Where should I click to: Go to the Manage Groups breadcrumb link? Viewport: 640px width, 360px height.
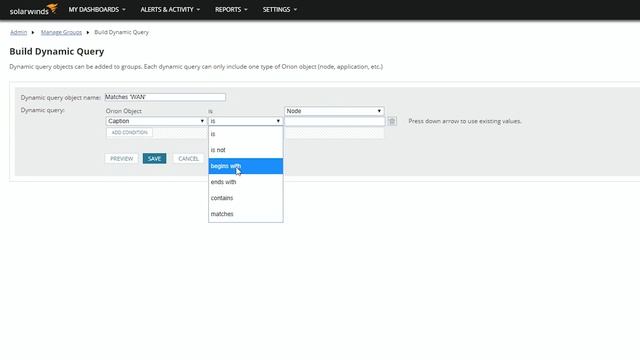click(x=61, y=32)
